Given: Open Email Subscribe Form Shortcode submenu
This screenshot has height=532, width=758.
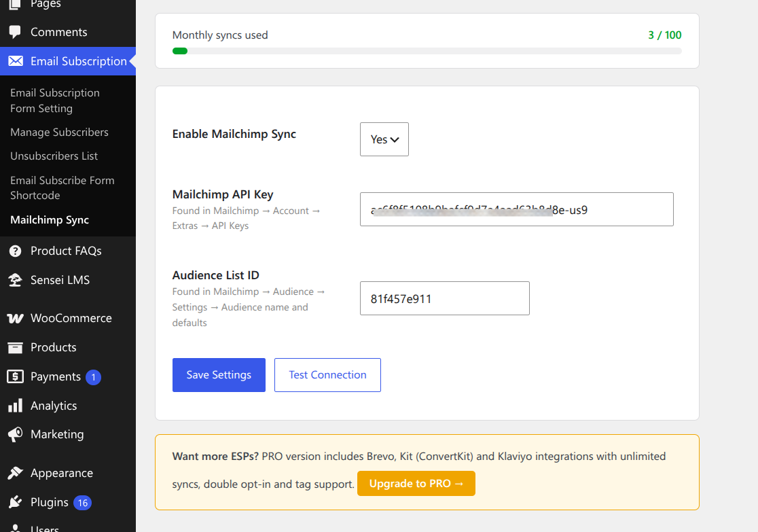Looking at the screenshot, I should click(62, 188).
